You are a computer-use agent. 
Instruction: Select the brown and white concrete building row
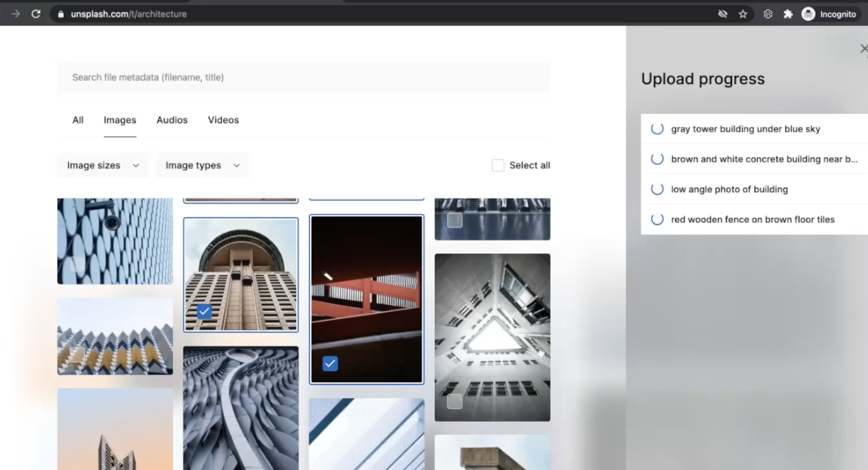coord(754,159)
